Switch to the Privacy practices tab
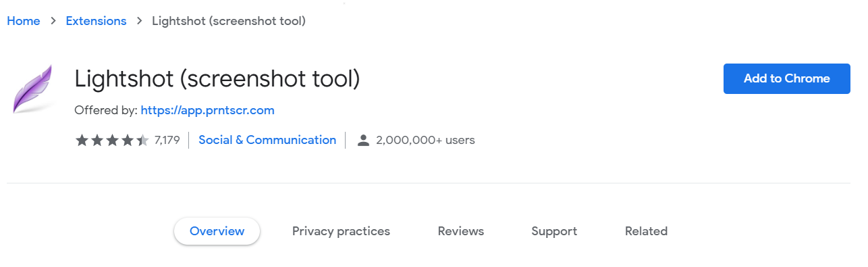 (x=341, y=231)
